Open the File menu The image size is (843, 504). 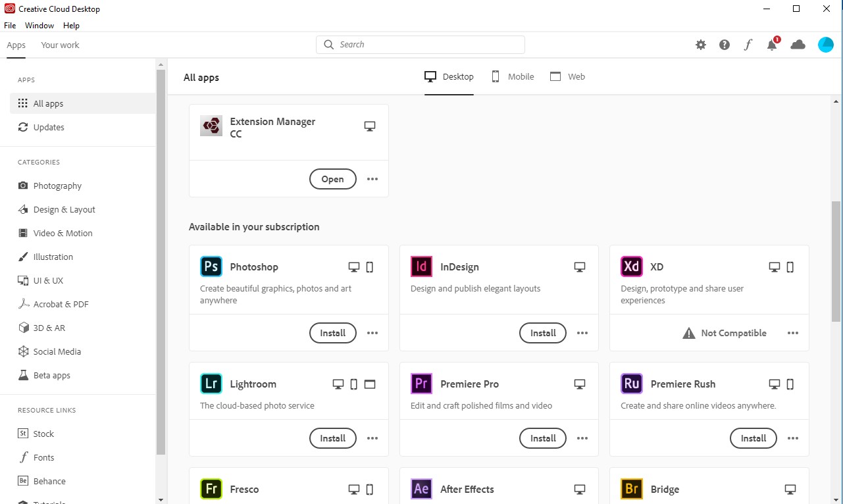click(10, 26)
